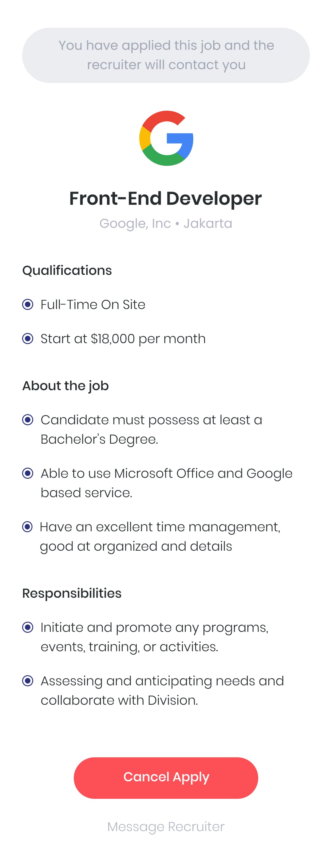Click the time management bullet icon
332x868 pixels.
[x=27, y=527]
